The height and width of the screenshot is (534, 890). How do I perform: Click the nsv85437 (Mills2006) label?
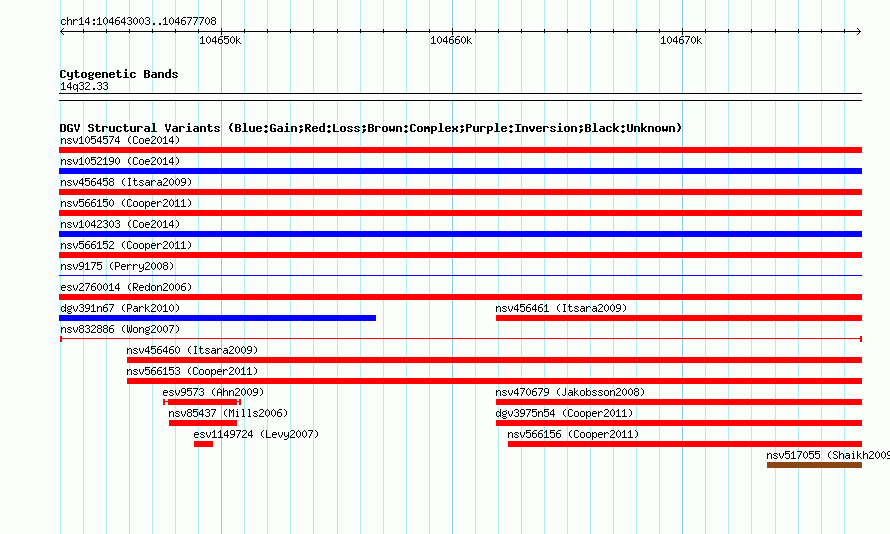click(x=228, y=413)
